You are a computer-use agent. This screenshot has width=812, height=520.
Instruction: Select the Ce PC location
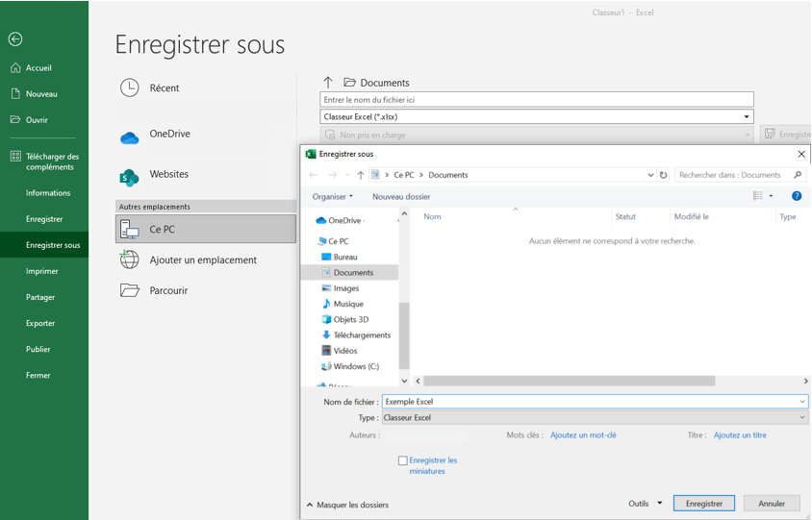point(206,229)
